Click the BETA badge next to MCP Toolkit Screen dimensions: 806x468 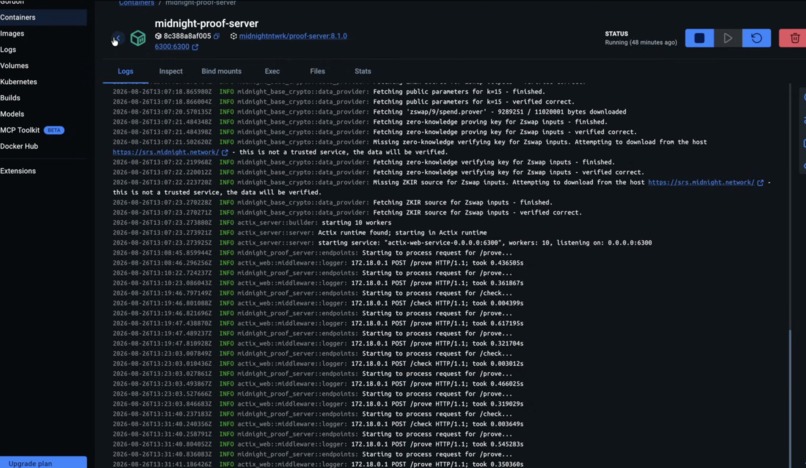point(54,130)
